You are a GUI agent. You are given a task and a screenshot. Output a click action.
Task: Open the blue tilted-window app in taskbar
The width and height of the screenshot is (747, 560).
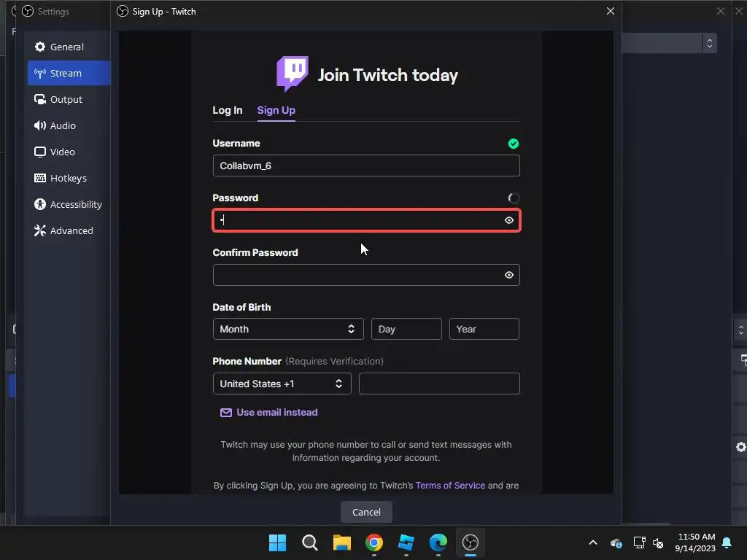point(406,542)
